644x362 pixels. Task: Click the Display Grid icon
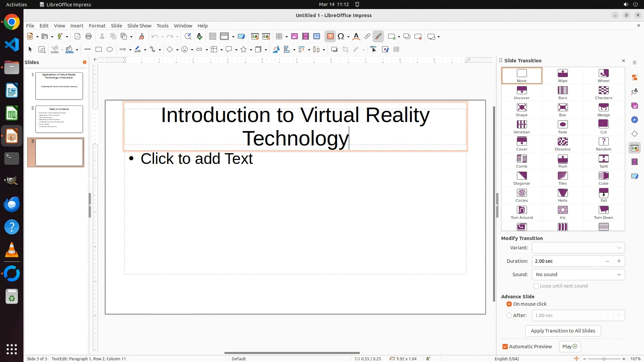point(212,37)
